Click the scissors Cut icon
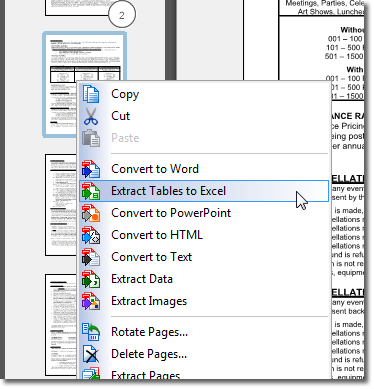Viewport: 374px width, 389px height. point(91,116)
